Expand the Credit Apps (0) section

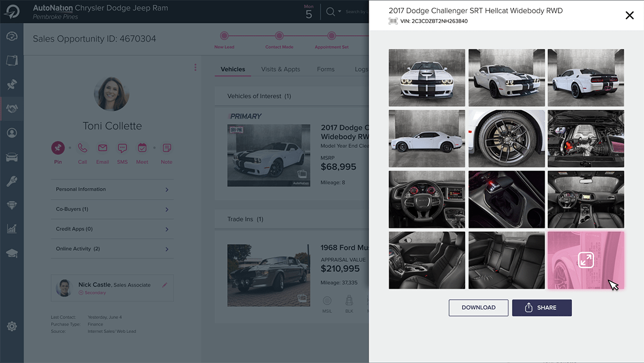coord(113,229)
